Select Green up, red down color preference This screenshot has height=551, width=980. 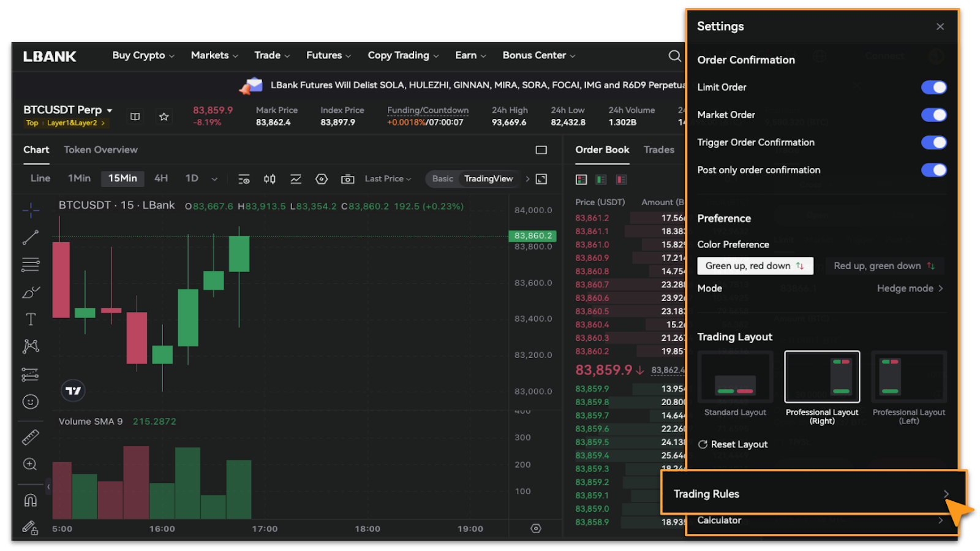[x=755, y=266]
